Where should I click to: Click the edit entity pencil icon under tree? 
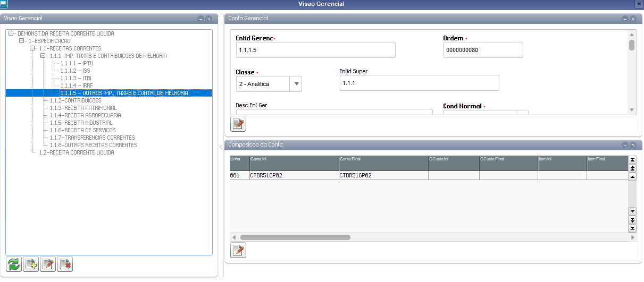(x=48, y=264)
